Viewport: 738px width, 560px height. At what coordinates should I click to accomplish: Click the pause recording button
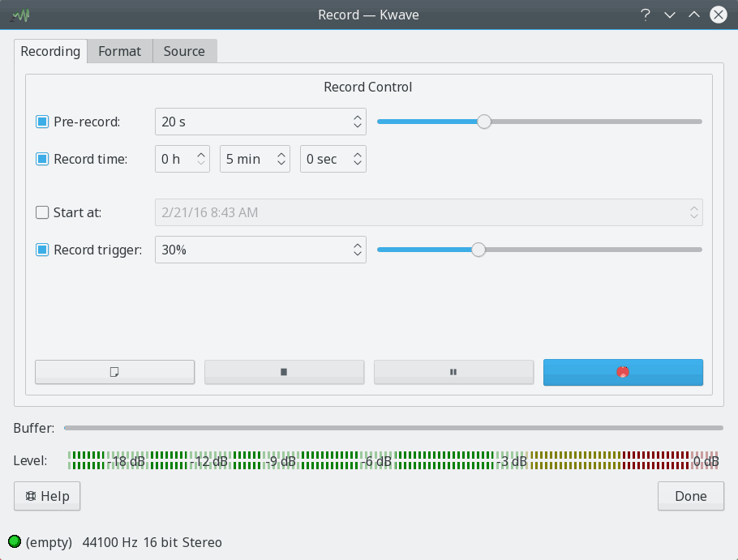click(x=453, y=373)
